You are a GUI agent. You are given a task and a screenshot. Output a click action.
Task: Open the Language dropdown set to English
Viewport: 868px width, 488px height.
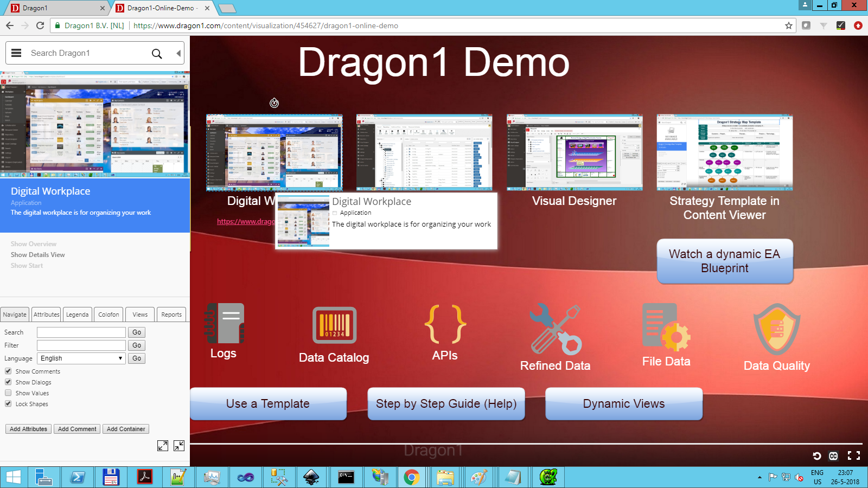[81, 358]
